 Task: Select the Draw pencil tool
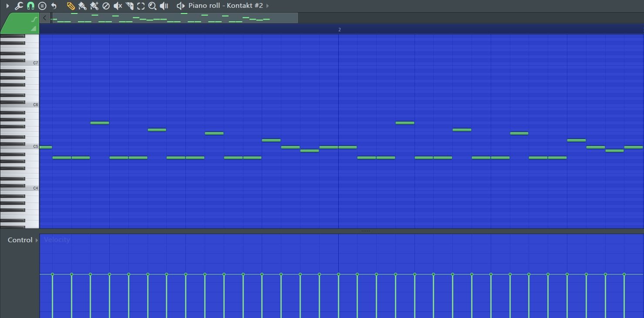(71, 6)
